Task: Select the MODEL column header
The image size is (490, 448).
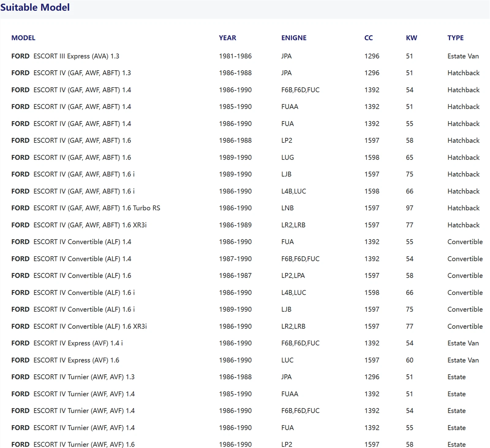Action: coord(23,38)
